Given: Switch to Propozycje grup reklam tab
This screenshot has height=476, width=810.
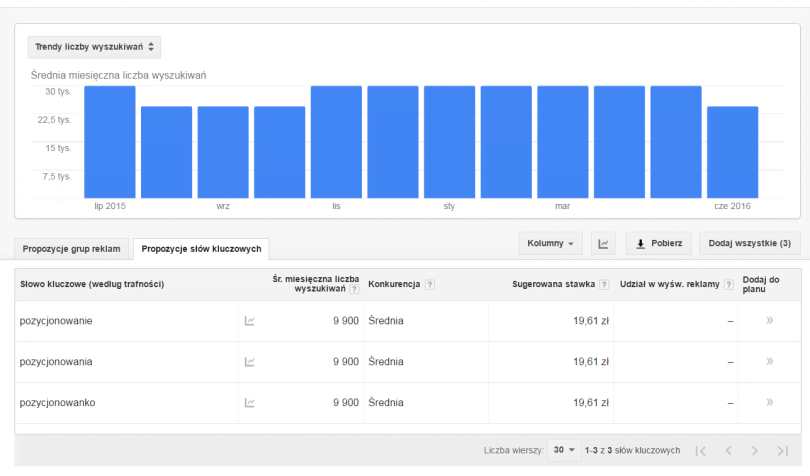Looking at the screenshot, I should coord(71,248).
